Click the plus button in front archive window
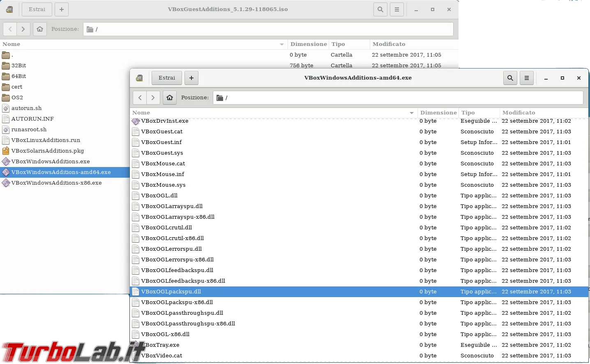The width and height of the screenshot is (590, 364). pyautogui.click(x=191, y=78)
